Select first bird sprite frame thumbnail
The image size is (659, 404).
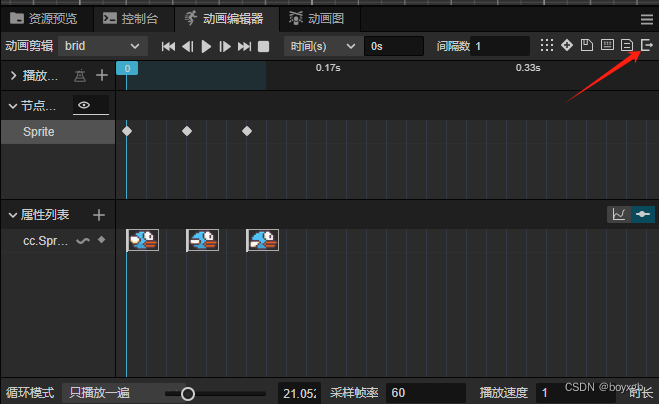point(143,240)
